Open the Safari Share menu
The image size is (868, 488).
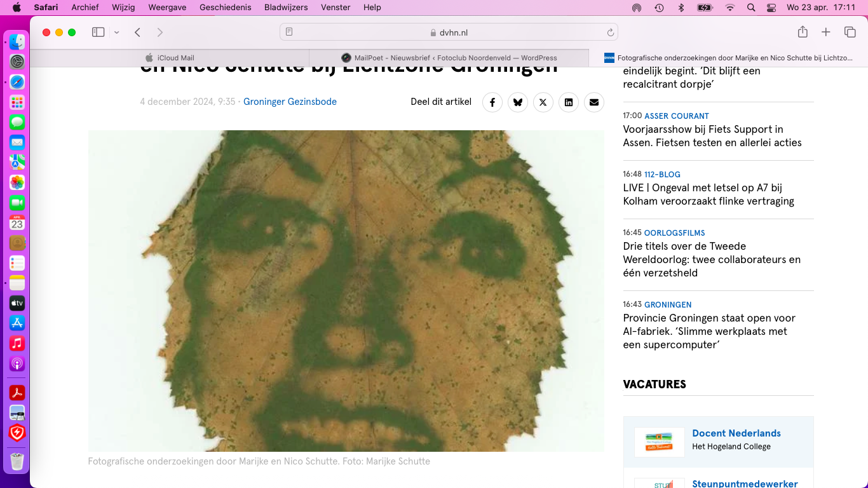(803, 32)
